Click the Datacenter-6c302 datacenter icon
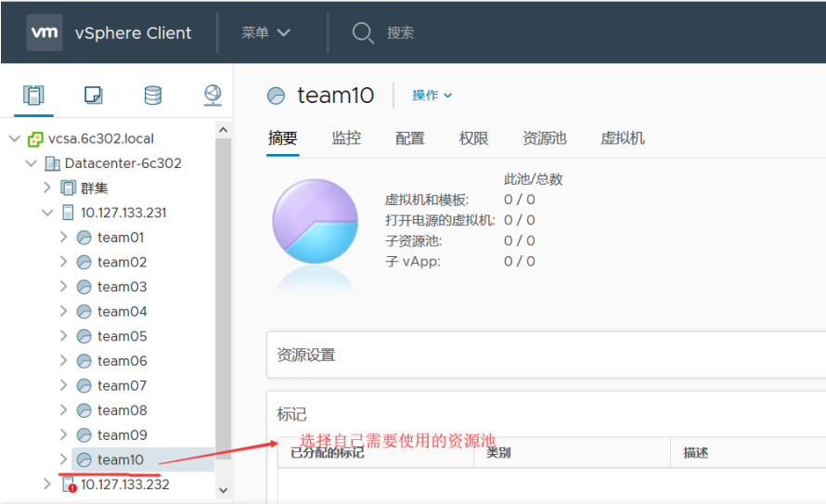The image size is (826, 504). [x=52, y=163]
